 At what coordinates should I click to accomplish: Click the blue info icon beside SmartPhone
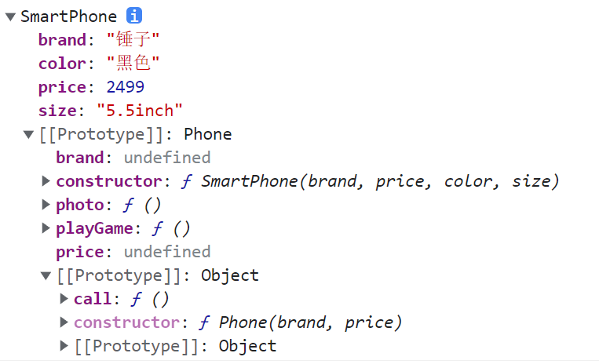[134, 16]
